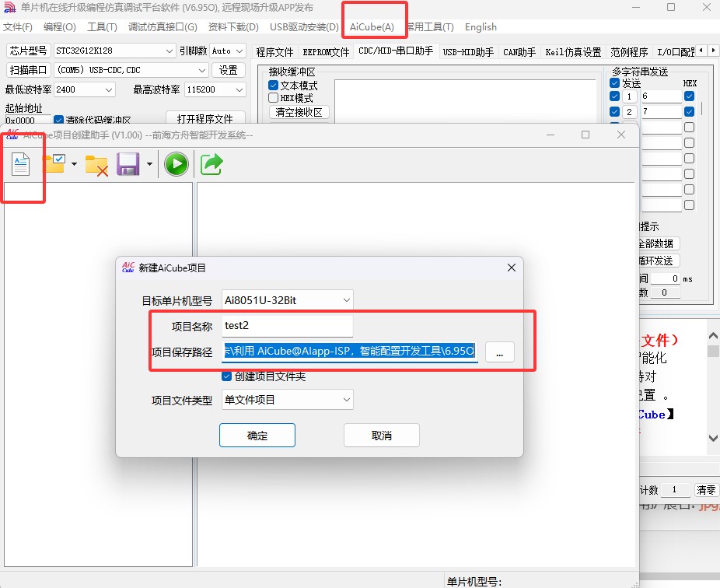
Task: Click the 清零 button
Action: point(706,490)
